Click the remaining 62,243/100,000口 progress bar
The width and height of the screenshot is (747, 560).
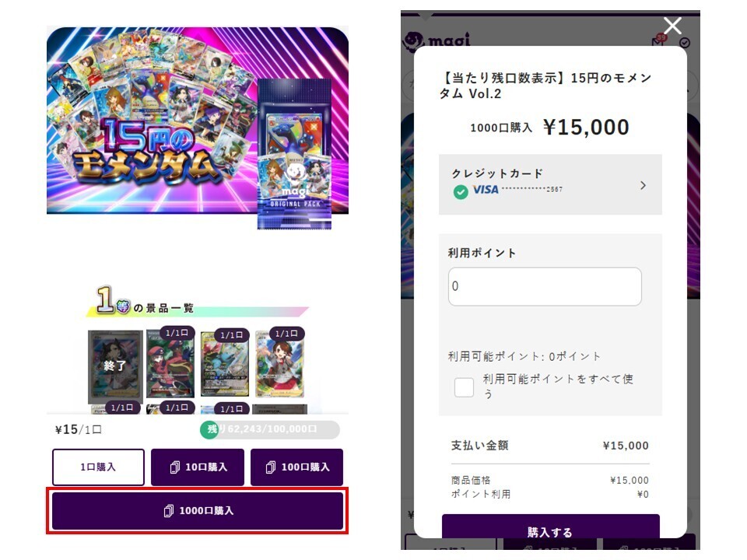[x=270, y=429]
